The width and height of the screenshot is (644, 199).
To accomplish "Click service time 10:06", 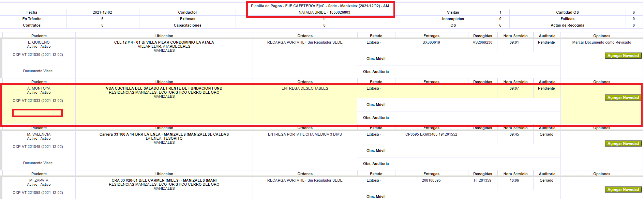I will 514,180.
